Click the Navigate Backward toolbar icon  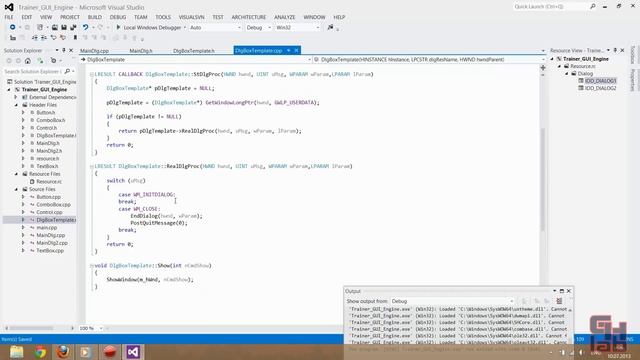coord(12,27)
